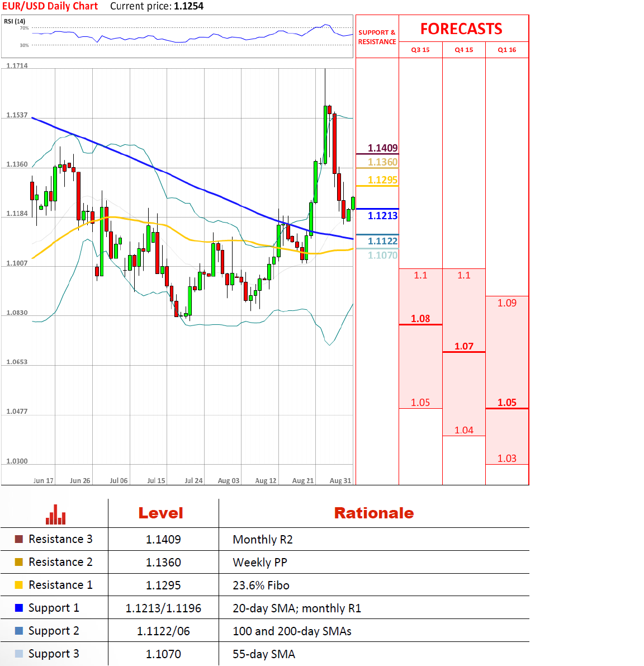Image resolution: width=644 pixels, height=666 pixels.
Task: Click the Q3 15 median forecast 1.08
Action: pyautogui.click(x=420, y=319)
